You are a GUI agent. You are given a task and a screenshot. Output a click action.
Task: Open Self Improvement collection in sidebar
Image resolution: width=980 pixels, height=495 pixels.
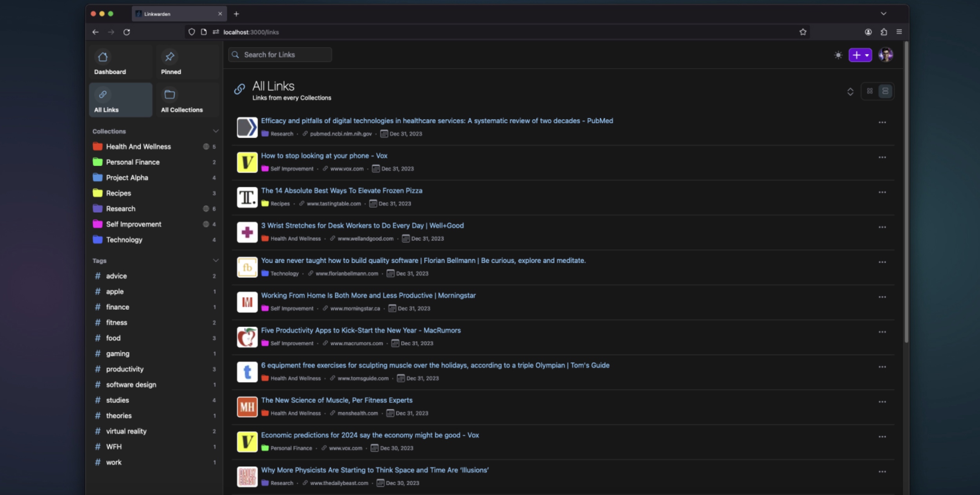coord(154,224)
